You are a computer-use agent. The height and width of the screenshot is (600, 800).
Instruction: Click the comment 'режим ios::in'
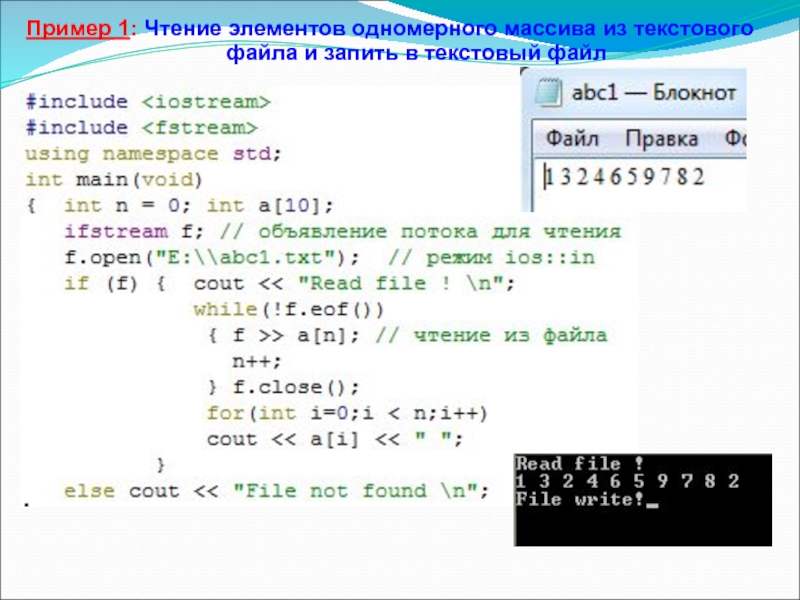click(510, 257)
